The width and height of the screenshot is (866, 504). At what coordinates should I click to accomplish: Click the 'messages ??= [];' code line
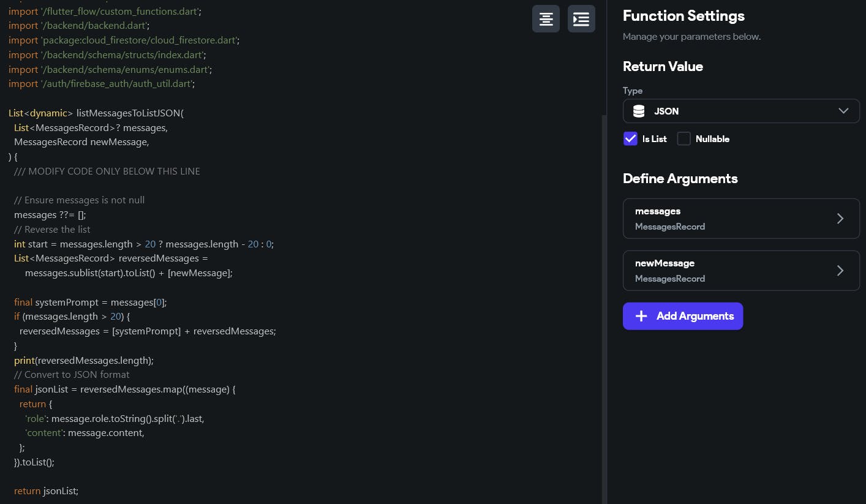pos(50,215)
